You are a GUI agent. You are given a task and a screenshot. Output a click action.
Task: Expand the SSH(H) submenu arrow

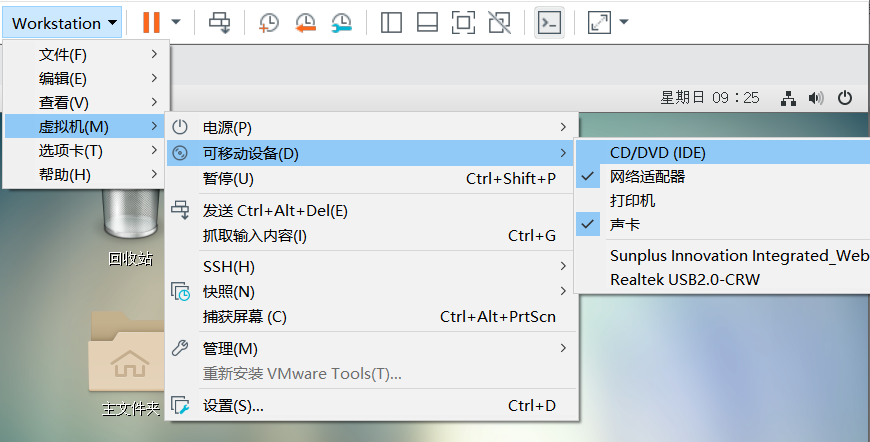coord(563,266)
